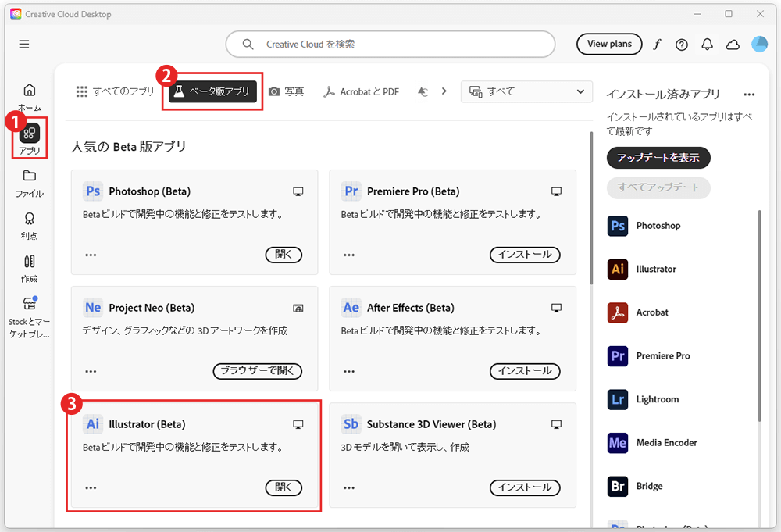Launch Lightroom from the installed apps list
781x532 pixels.
point(657,399)
